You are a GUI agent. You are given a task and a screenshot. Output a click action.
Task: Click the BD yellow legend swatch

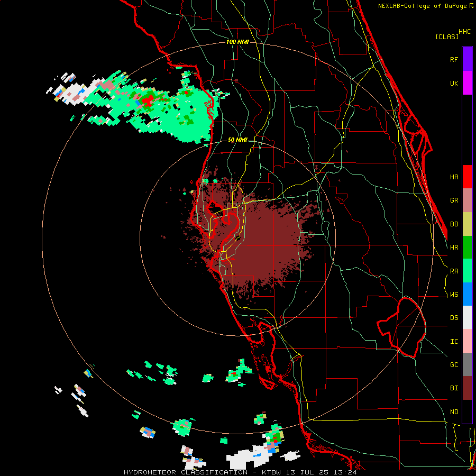click(x=467, y=224)
